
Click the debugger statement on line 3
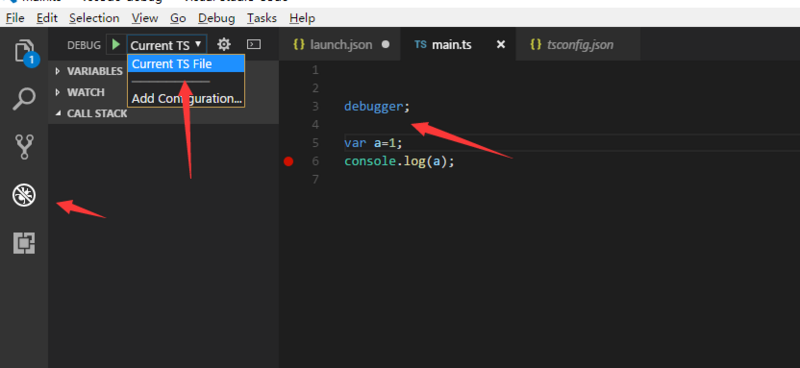click(377, 107)
